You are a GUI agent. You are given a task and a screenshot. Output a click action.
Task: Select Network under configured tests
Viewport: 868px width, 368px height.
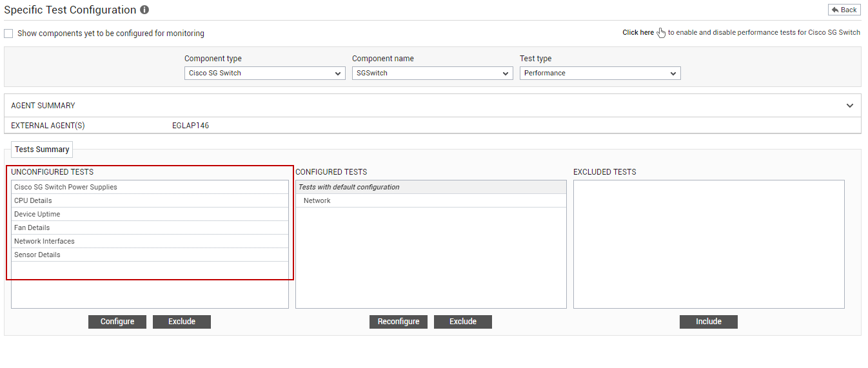[431, 201]
